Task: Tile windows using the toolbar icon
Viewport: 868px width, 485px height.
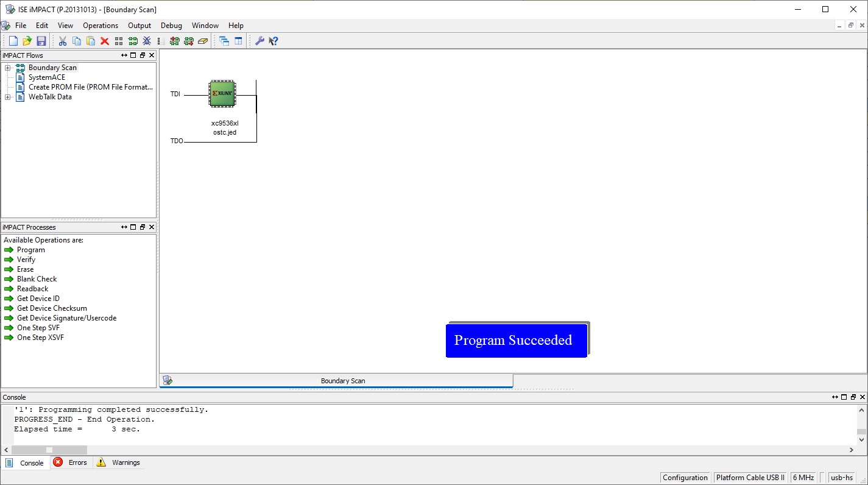Action: (x=238, y=41)
